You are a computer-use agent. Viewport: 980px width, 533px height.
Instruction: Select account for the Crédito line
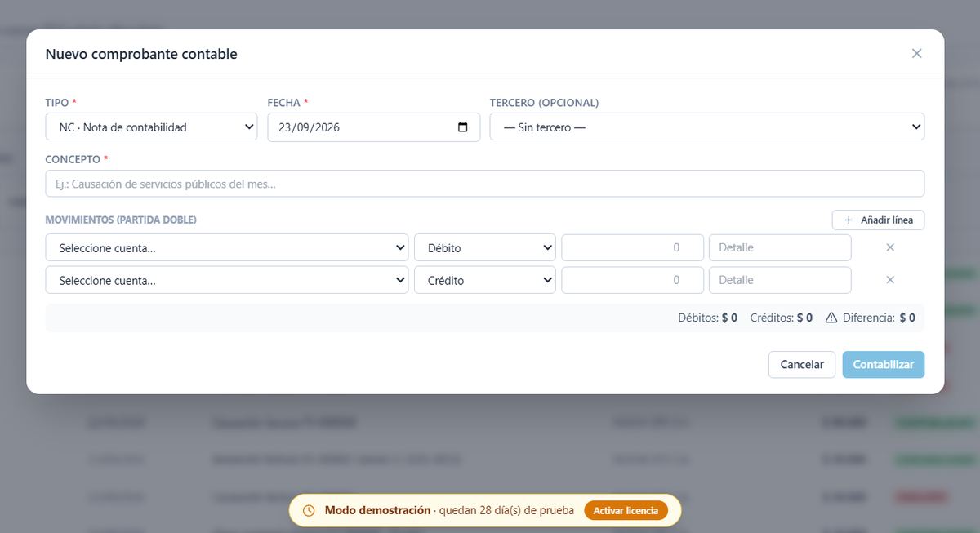227,280
